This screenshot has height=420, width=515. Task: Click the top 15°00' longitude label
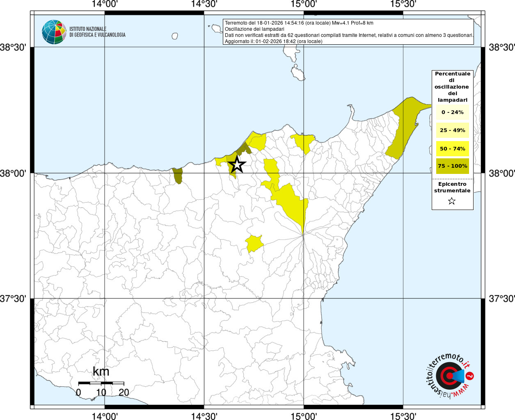[x=304, y=4]
